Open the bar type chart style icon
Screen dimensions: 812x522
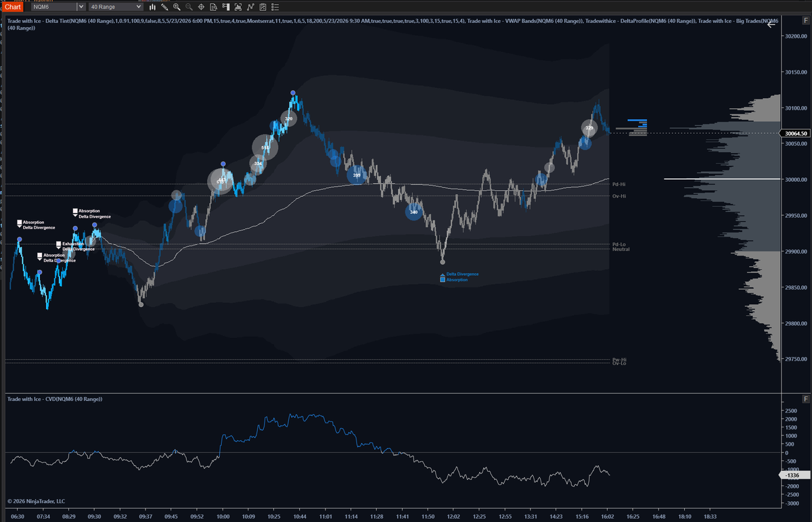tap(152, 7)
